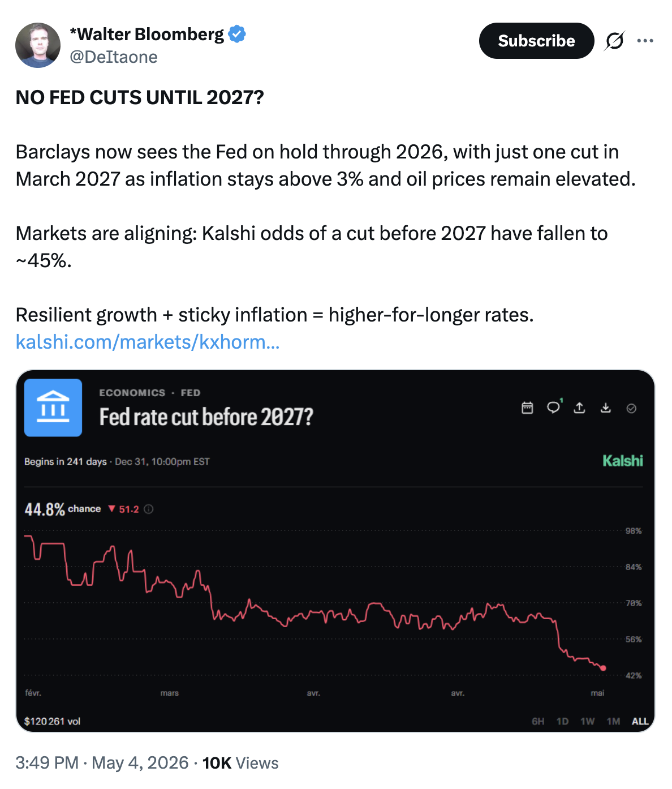Click the download icon on chart card
Screen dimensions: 672x789
(606, 408)
